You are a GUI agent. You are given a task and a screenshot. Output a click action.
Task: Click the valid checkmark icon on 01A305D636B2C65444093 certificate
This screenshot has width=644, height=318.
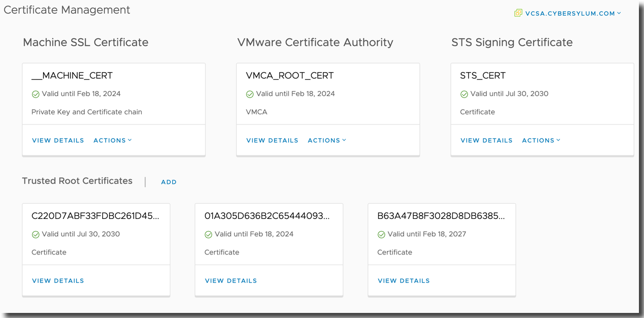208,235
